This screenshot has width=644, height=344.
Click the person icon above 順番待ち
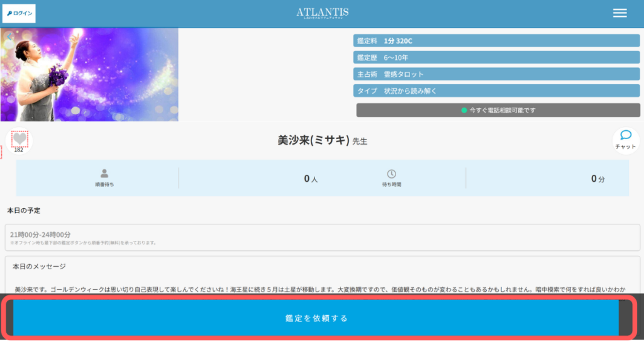[x=104, y=174]
